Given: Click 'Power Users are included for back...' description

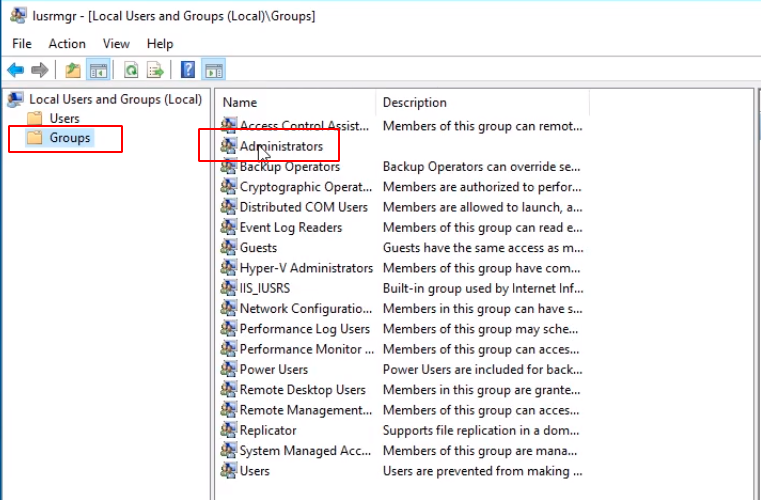Looking at the screenshot, I should pos(483,369).
